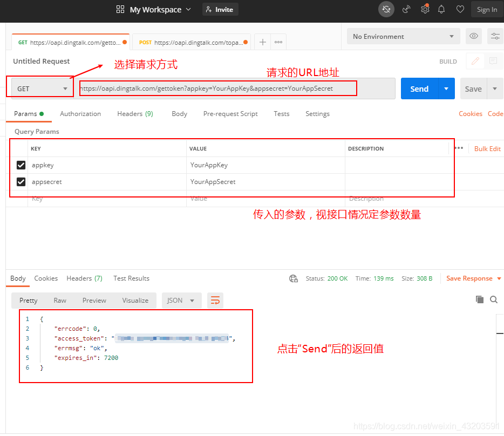Toggle line wrap in response body
This screenshot has width=504, height=436.
point(215,301)
